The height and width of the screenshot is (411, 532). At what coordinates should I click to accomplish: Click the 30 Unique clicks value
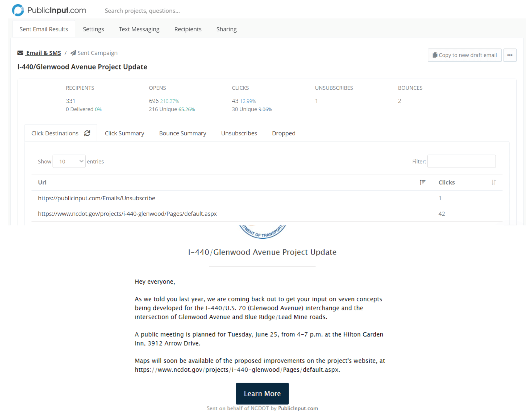pos(244,109)
